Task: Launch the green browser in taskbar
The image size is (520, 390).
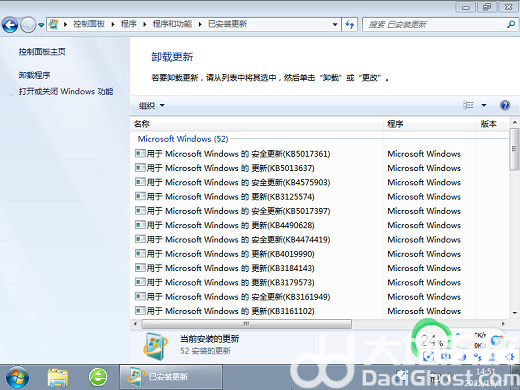Action: [x=98, y=377]
